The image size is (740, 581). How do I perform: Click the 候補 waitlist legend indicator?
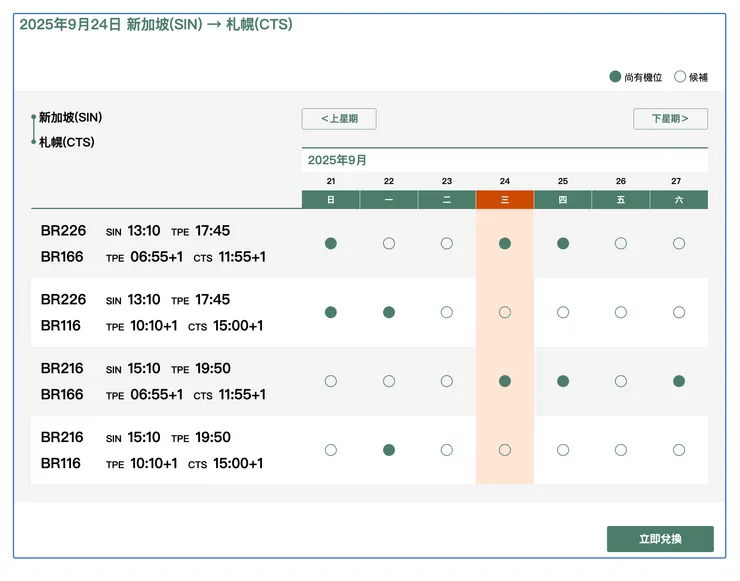click(x=680, y=77)
